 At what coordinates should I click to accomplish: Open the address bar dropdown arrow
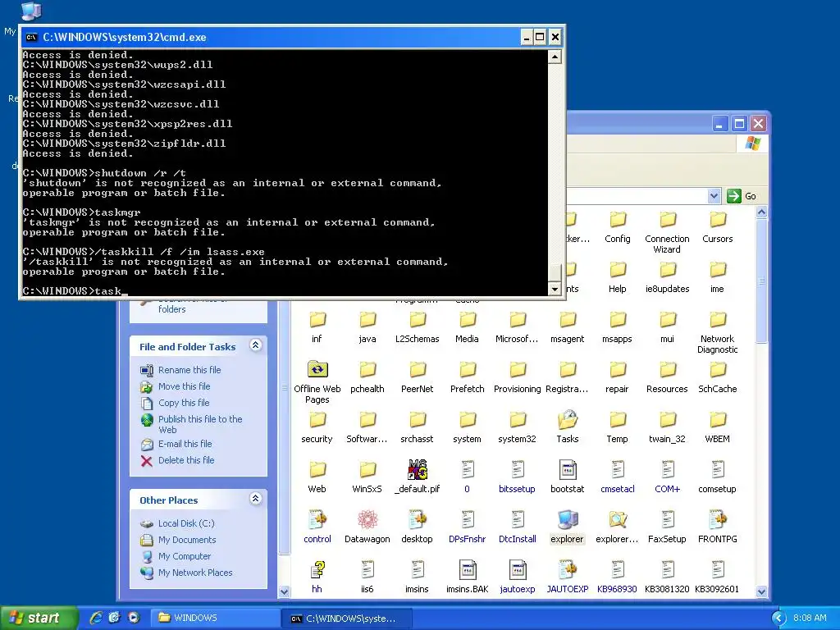tap(714, 196)
